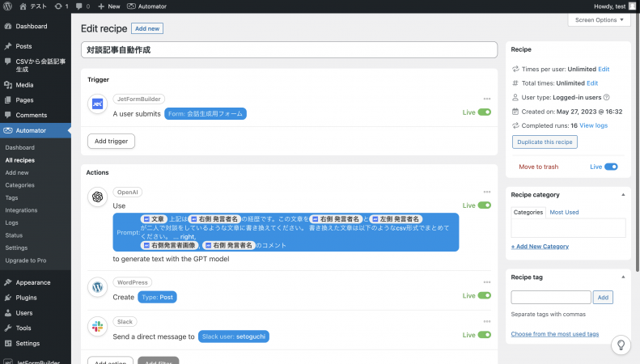The image size is (640, 364).
Task: Click Move to trash link
Action: (538, 167)
